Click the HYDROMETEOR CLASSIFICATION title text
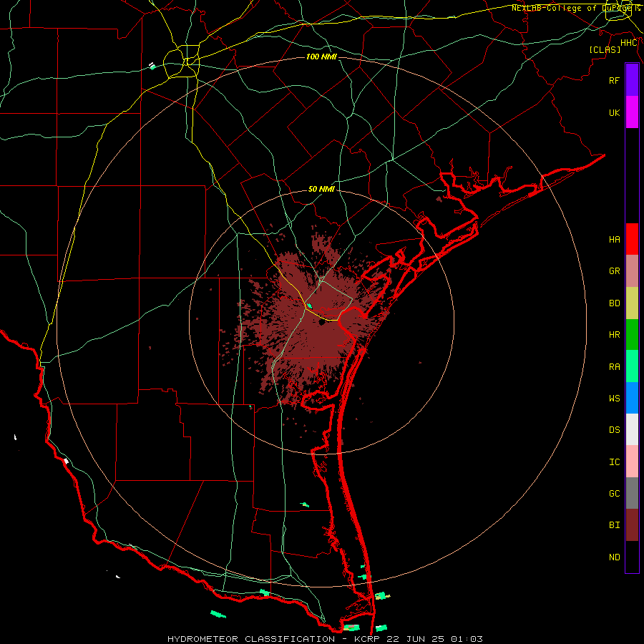Image resolution: width=644 pixels, height=644 pixels. coord(251,639)
